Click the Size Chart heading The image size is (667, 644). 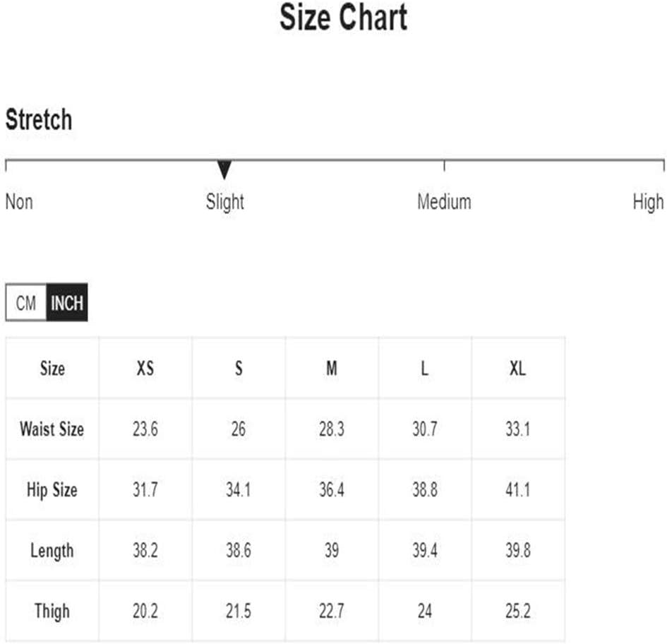click(x=343, y=18)
